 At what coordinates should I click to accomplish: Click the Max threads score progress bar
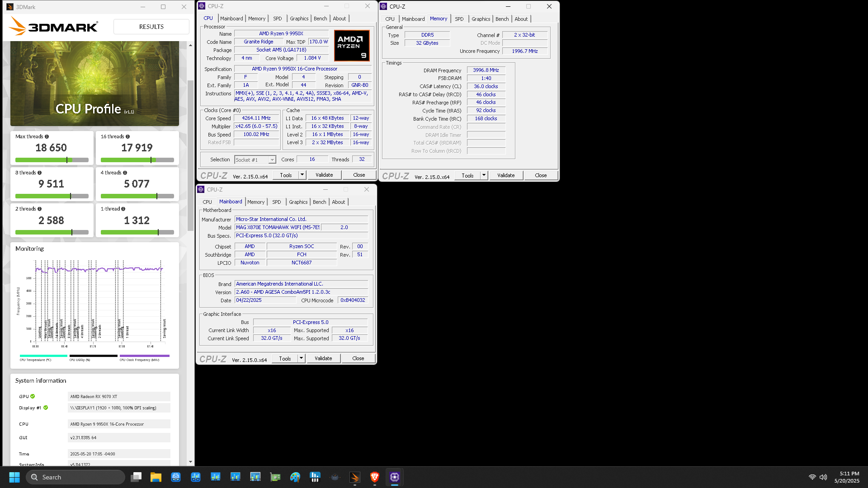click(52, 160)
